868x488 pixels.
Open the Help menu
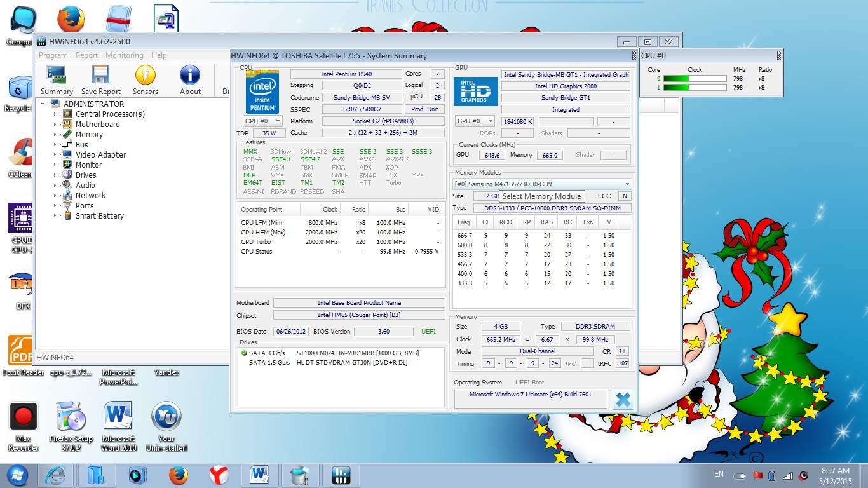(x=159, y=55)
